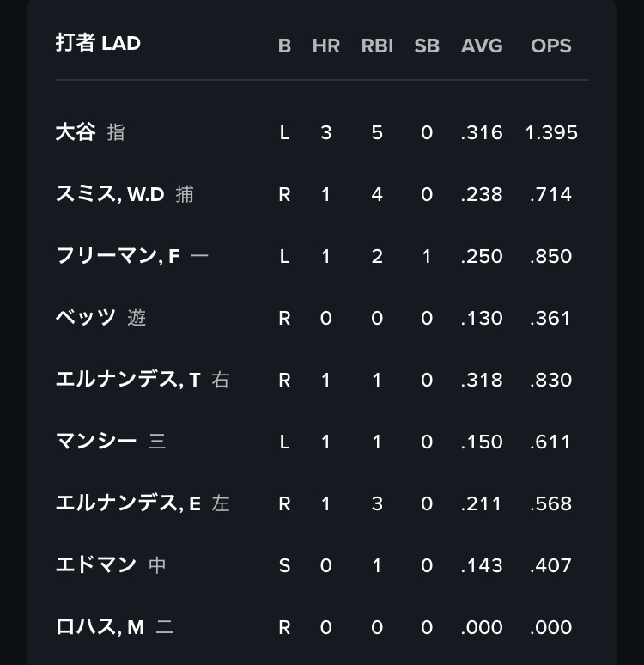Open エドマン player profile
The image size is (644, 665).
point(96,565)
